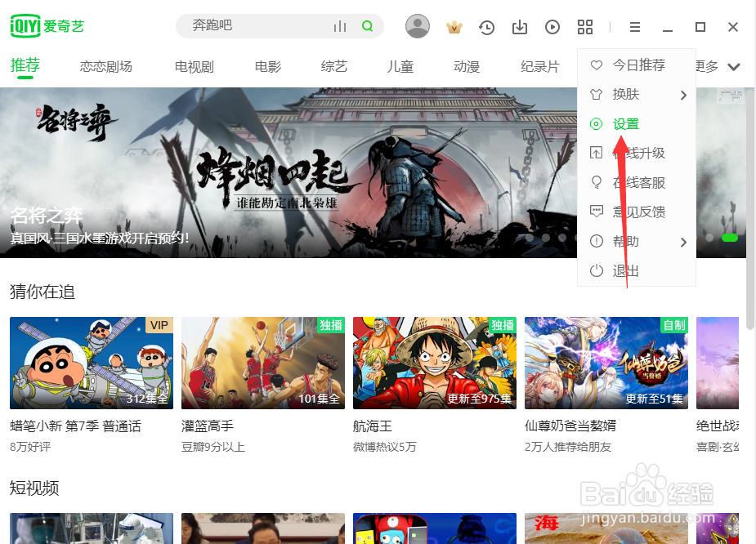
Task: Toggle the hamburger main menu
Action: tap(635, 27)
